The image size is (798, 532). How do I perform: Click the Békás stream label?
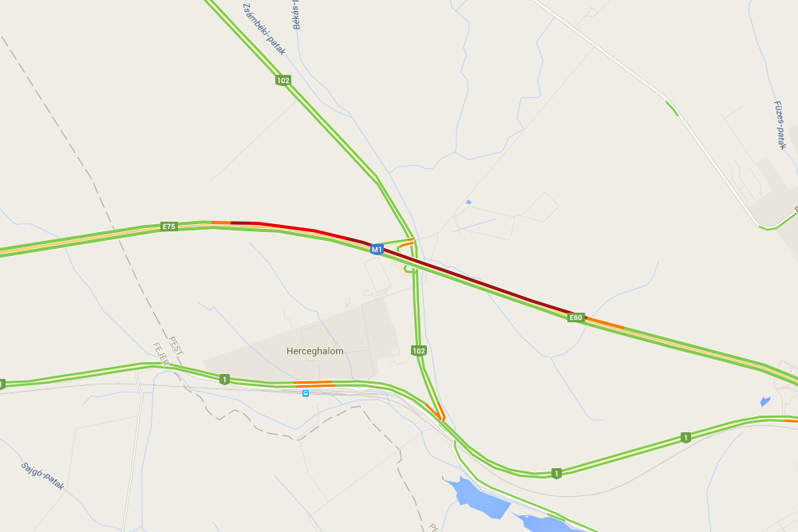pos(296,15)
